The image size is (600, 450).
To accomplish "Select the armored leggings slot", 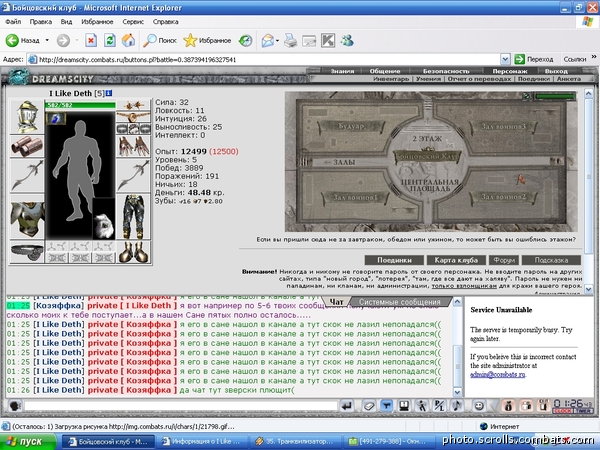I will (x=133, y=217).
